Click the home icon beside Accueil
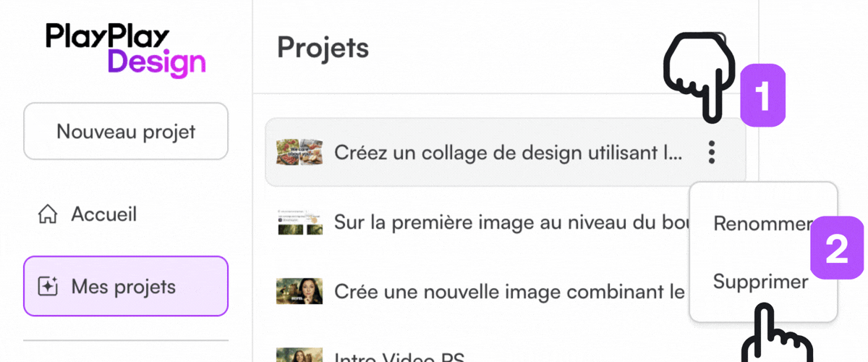The width and height of the screenshot is (868, 362). 48,215
